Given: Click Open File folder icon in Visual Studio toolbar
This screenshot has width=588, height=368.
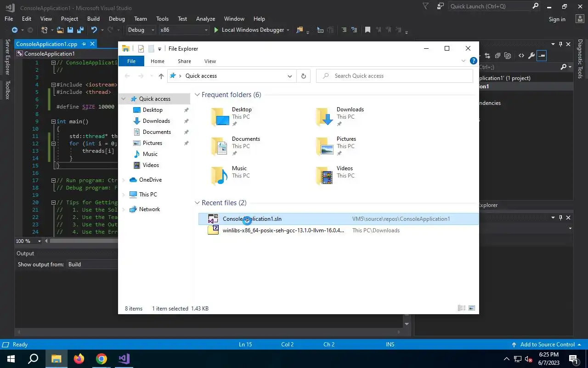Looking at the screenshot, I should 60,30.
